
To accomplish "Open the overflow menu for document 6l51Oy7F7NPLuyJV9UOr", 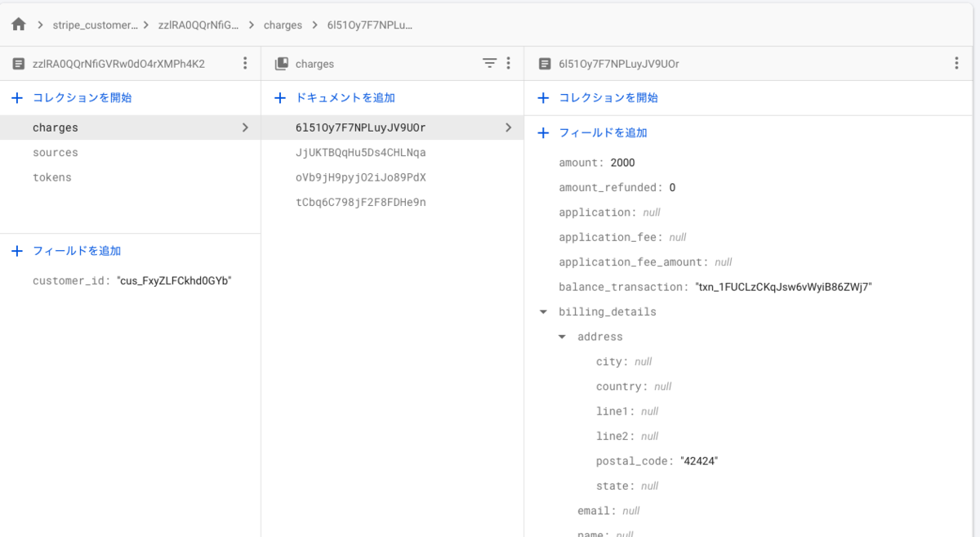I will [x=957, y=63].
